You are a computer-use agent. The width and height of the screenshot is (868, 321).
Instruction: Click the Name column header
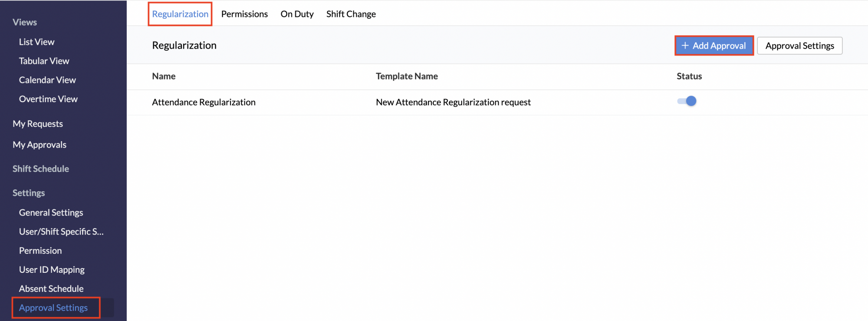click(x=164, y=76)
